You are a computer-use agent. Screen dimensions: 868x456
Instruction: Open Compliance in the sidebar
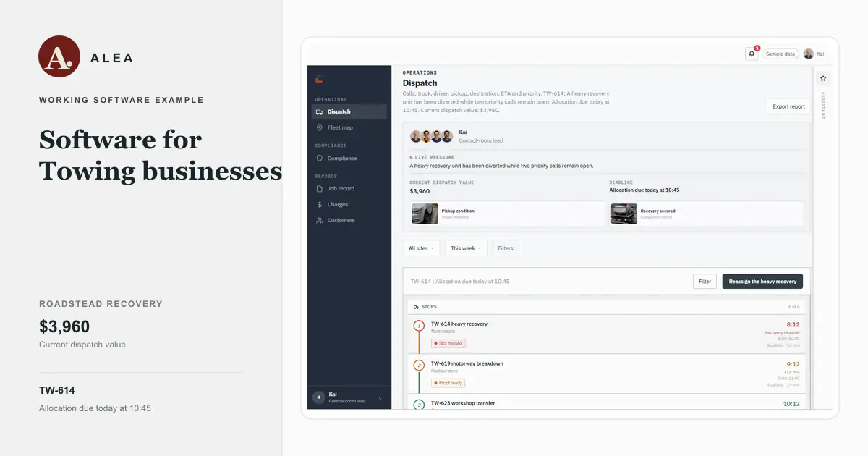(x=349, y=158)
